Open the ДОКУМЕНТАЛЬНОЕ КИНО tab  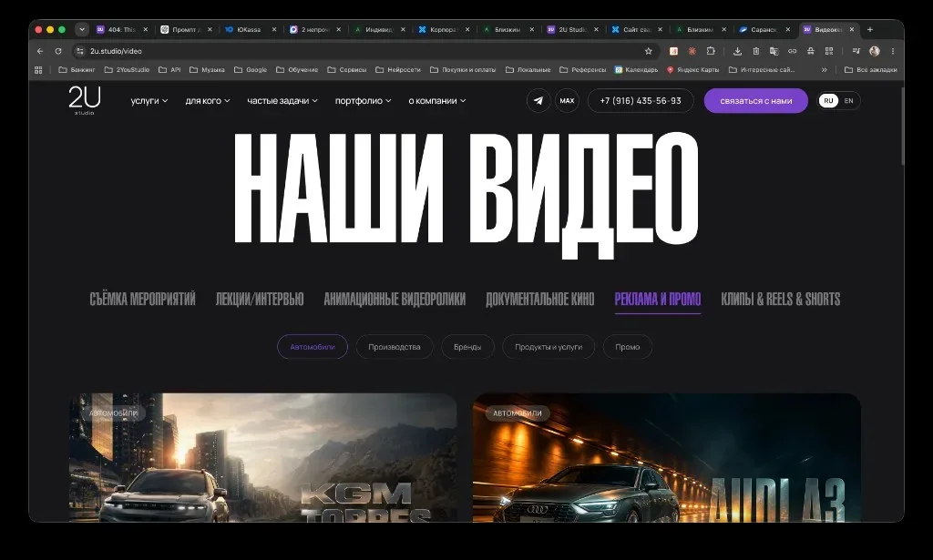pyautogui.click(x=539, y=299)
